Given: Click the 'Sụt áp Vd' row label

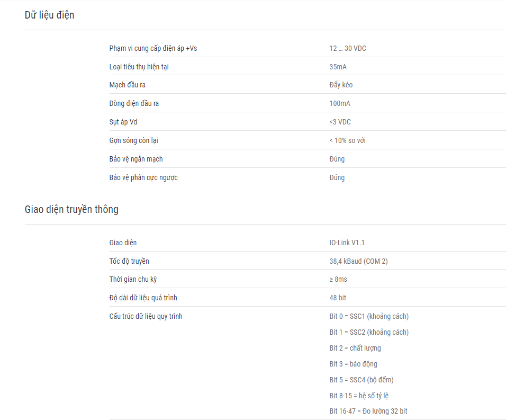Looking at the screenshot, I should [123, 122].
